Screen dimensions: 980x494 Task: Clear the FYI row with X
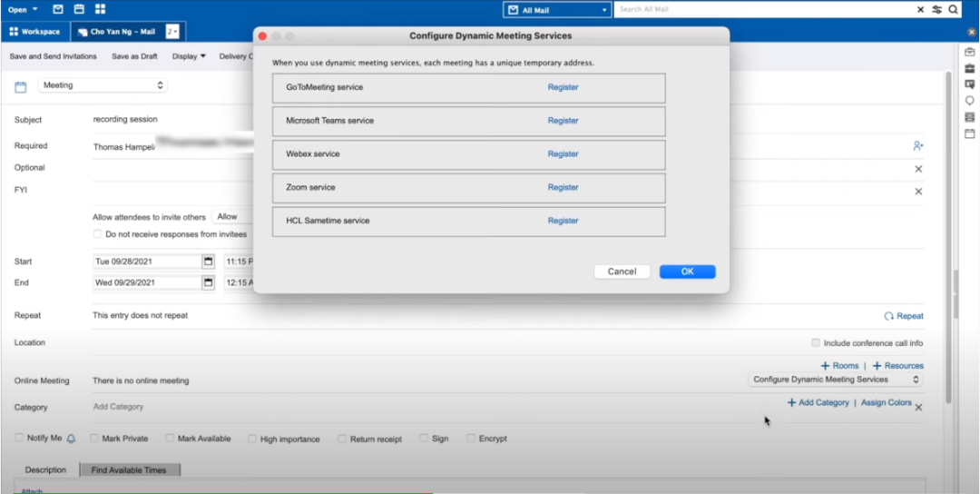(x=918, y=192)
